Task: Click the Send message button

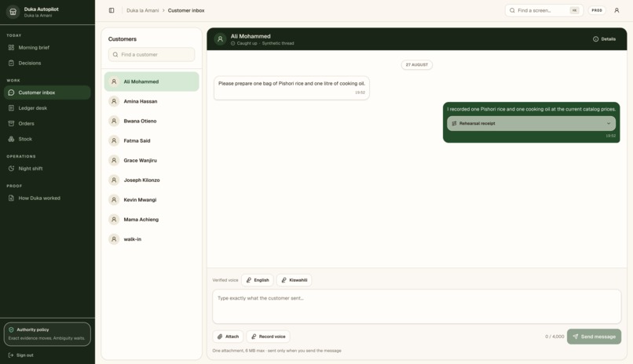Action: 594,337
